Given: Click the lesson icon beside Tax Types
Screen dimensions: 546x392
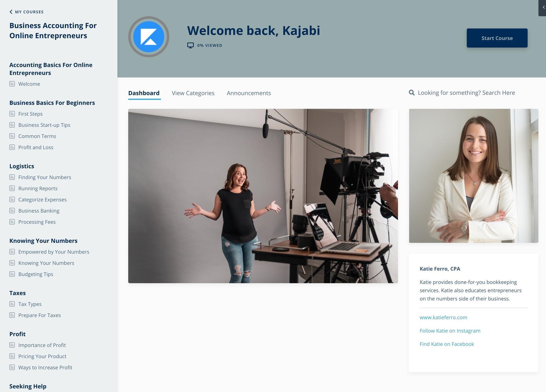Looking at the screenshot, I should (12, 304).
